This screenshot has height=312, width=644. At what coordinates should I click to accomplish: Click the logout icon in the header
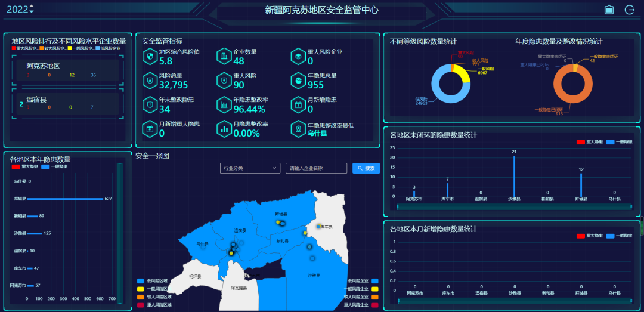point(629,10)
